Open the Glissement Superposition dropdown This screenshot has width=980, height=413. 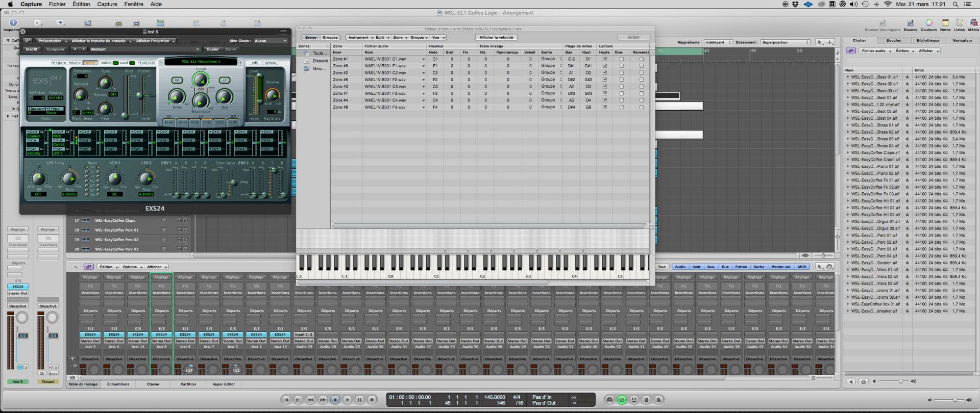point(786,42)
